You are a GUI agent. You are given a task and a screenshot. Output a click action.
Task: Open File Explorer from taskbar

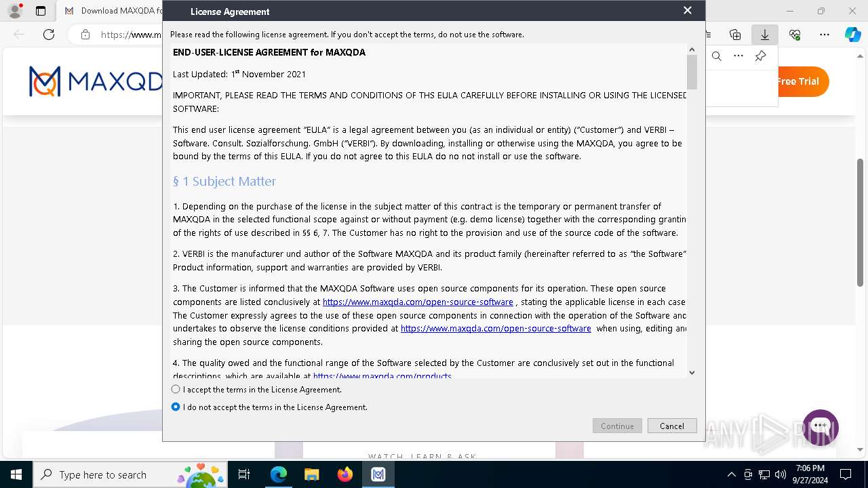coord(312,474)
